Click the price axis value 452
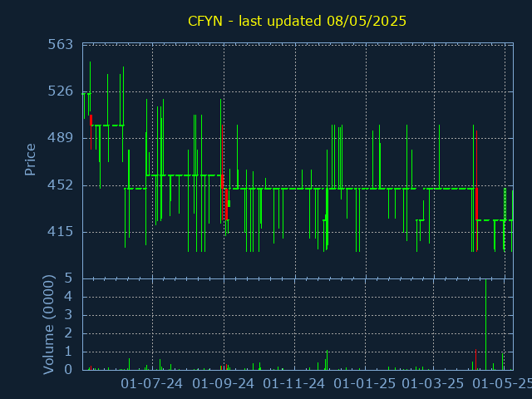 click(x=61, y=185)
